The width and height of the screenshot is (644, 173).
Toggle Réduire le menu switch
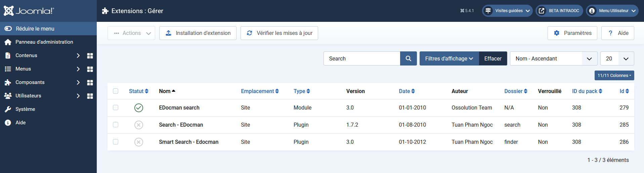[8, 29]
